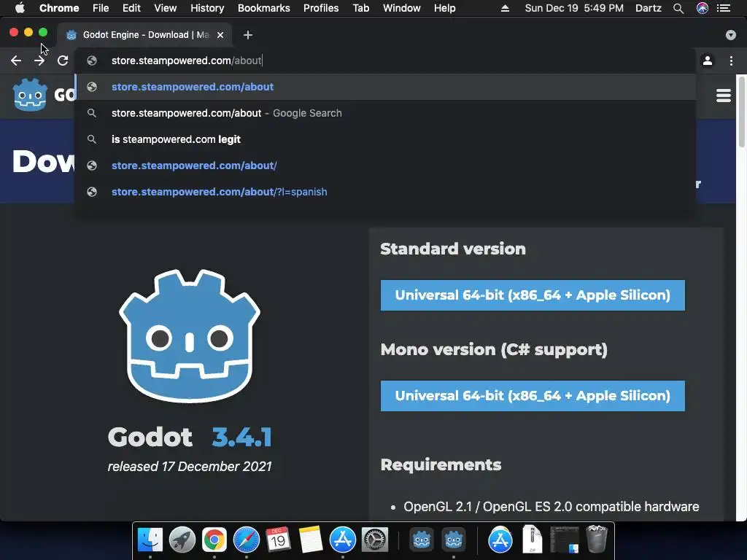747x560 pixels.
Task: Open Chrome's three-dot menu
Action: pos(731,61)
